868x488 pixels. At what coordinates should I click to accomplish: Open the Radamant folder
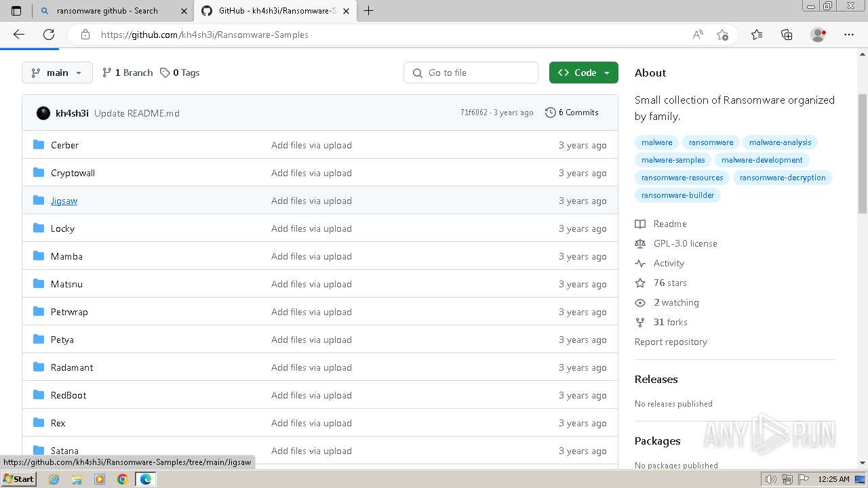(72, 367)
